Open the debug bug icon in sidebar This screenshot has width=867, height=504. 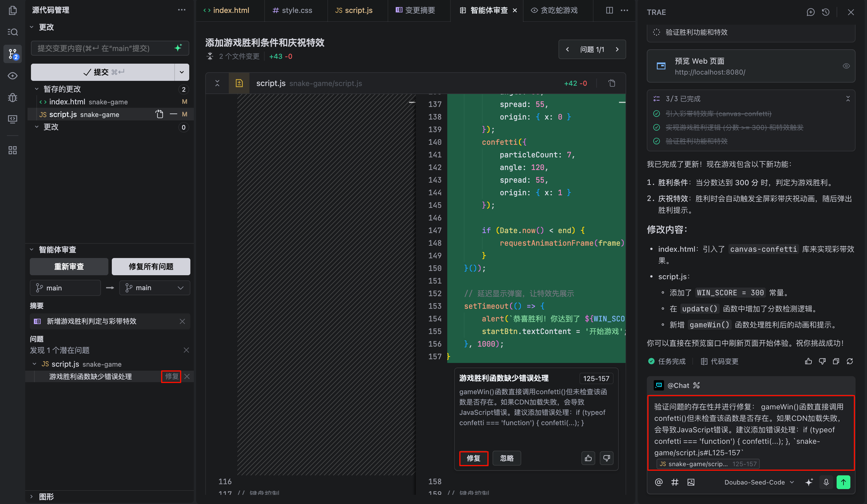pos(13,98)
